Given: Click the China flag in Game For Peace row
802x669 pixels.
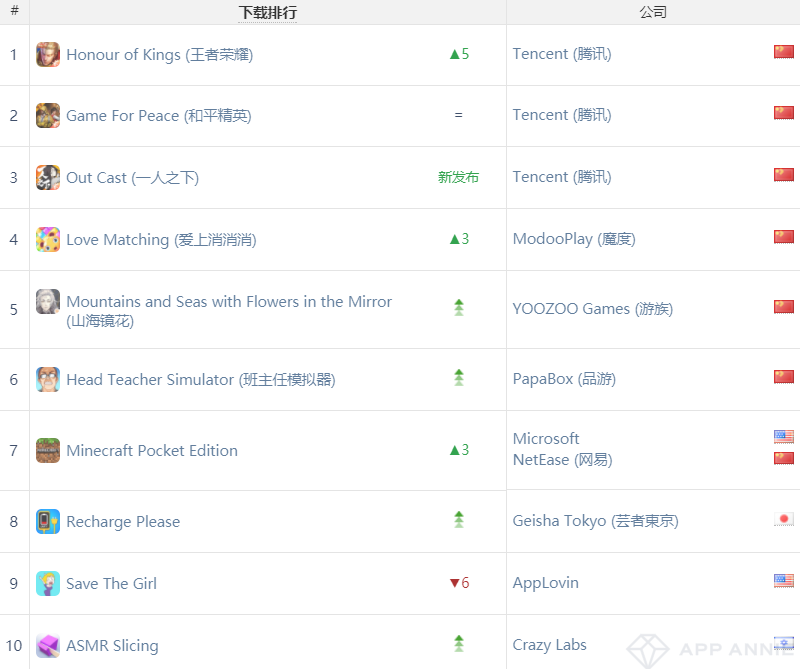Looking at the screenshot, I should click(x=784, y=113).
